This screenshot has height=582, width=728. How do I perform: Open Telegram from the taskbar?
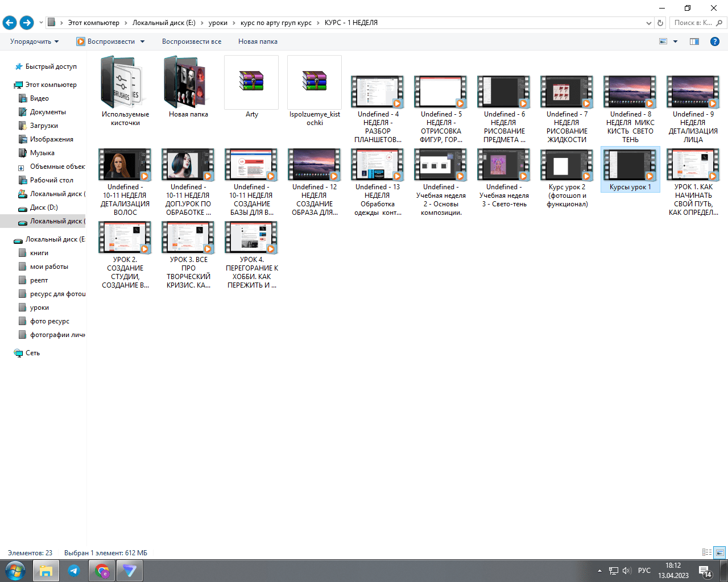74,571
